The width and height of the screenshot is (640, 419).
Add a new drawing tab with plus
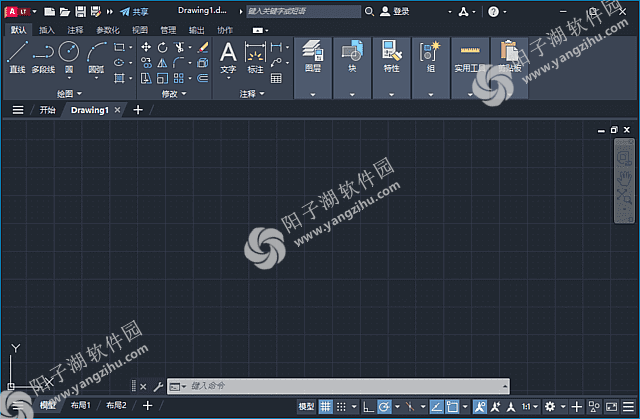pyautogui.click(x=138, y=110)
